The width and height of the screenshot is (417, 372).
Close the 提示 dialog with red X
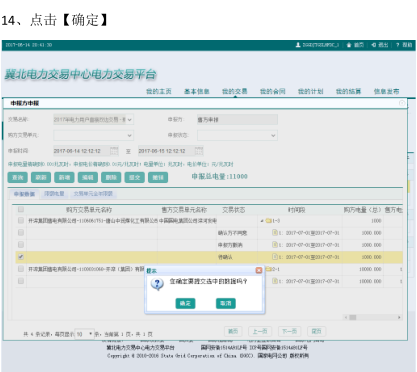tap(259, 270)
